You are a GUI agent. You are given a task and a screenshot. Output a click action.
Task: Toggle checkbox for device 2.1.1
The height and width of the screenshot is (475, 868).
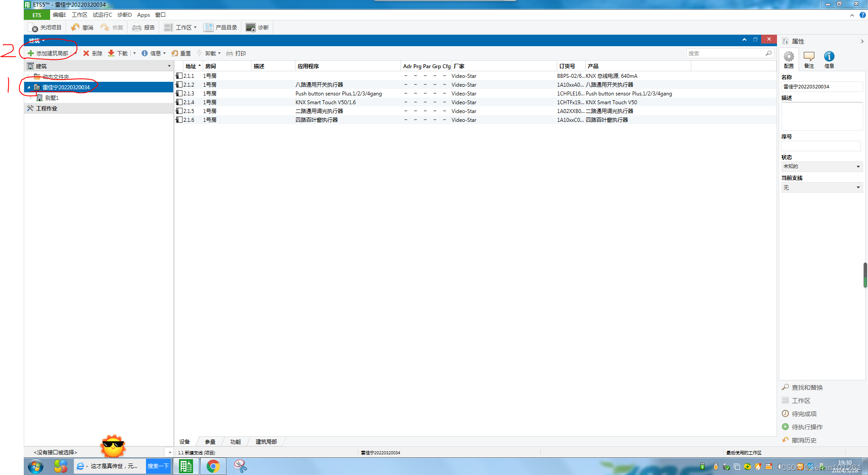pos(179,76)
